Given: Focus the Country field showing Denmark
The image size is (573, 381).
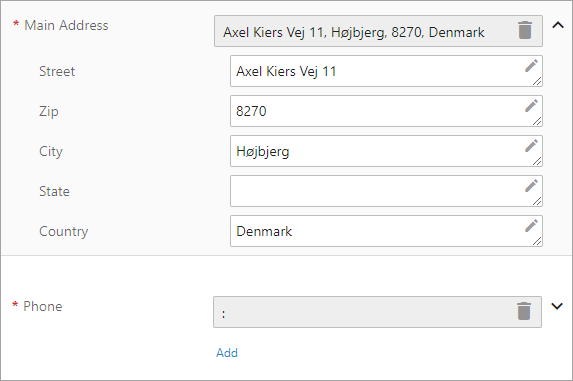Looking at the screenshot, I should coord(386,231).
